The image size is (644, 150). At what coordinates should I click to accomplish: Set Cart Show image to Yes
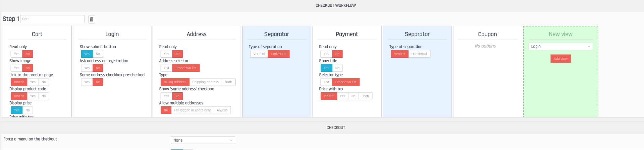16,68
